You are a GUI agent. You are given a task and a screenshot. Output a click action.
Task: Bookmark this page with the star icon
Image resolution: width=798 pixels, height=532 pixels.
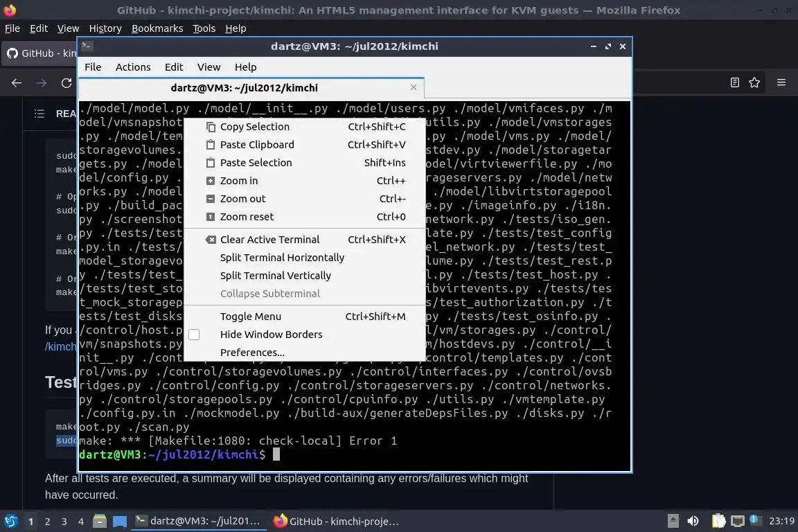(754, 82)
